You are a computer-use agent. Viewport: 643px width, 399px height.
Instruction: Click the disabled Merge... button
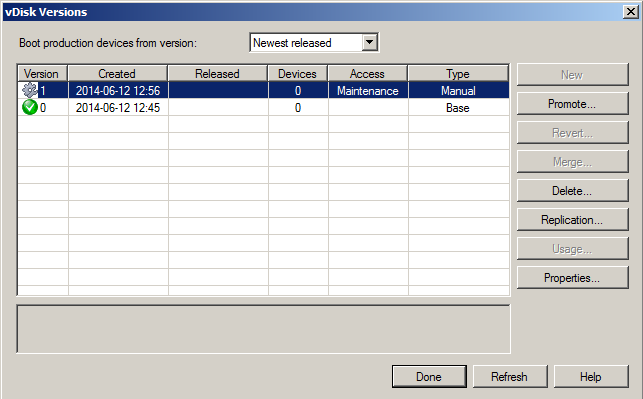(x=572, y=162)
